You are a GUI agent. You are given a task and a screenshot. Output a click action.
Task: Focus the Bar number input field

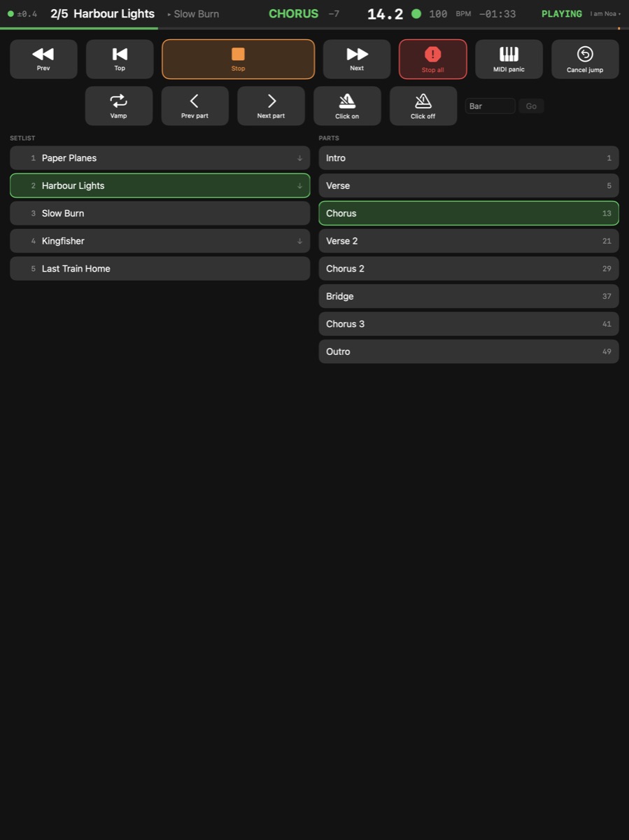[x=490, y=106]
